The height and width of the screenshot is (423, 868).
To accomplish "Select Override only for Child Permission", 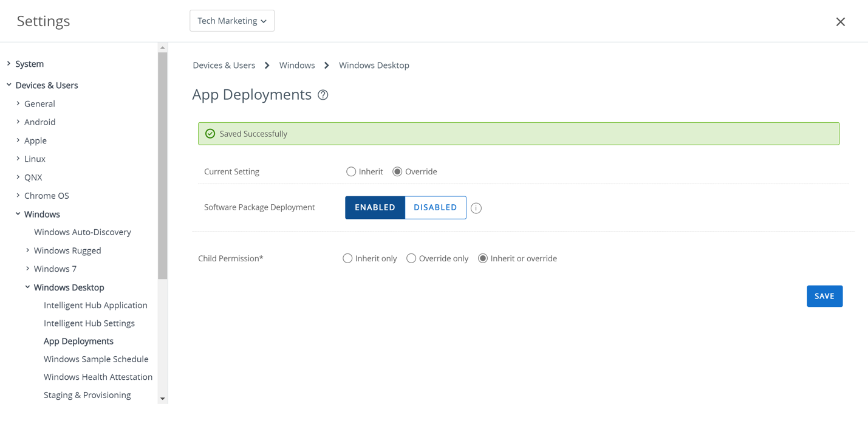I will tap(411, 258).
